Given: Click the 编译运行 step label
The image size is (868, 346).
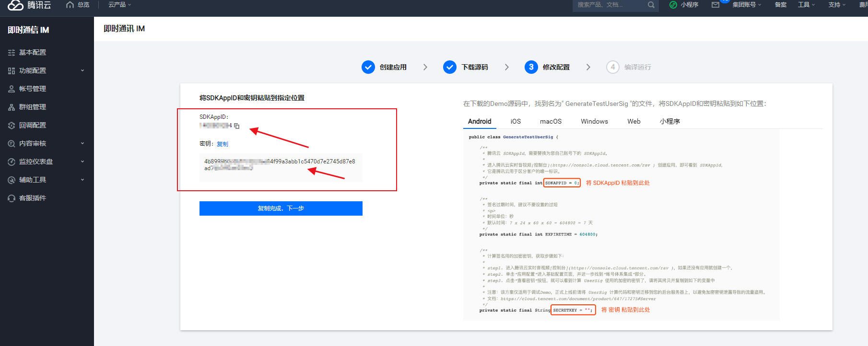Looking at the screenshot, I should pyautogui.click(x=638, y=67).
